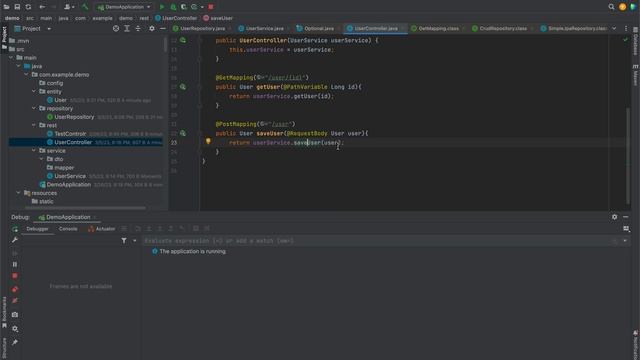The image size is (640, 360).
Task: Open the Console tab in Debug panel
Action: [x=68, y=229]
